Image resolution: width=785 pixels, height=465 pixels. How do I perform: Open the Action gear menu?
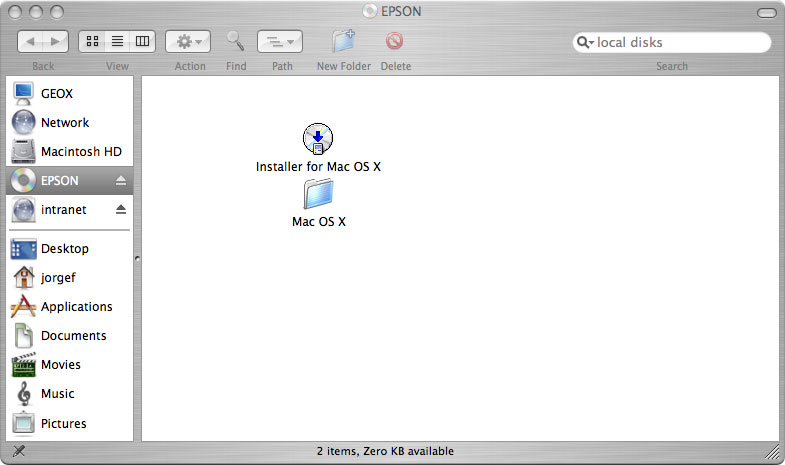tap(188, 42)
